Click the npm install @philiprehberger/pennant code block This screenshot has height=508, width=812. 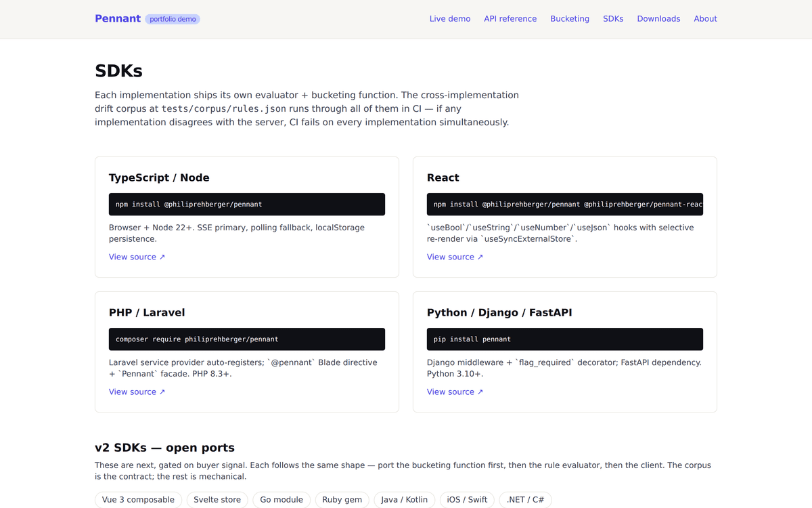247,204
